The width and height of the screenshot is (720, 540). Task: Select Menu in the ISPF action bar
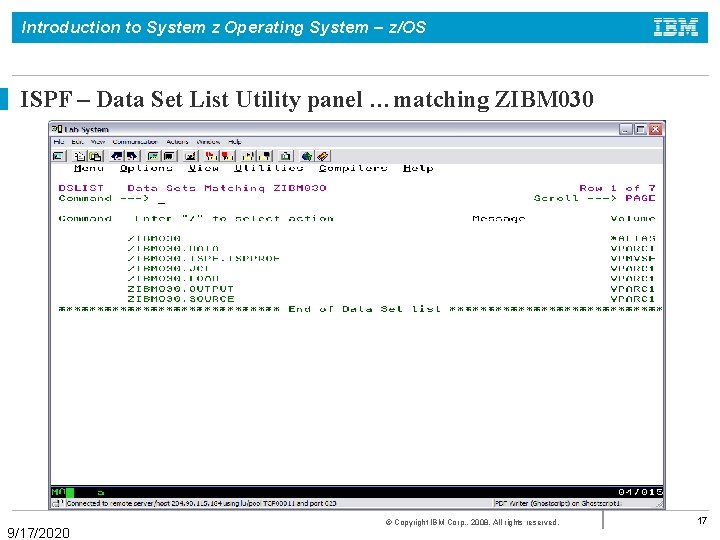tap(89, 168)
